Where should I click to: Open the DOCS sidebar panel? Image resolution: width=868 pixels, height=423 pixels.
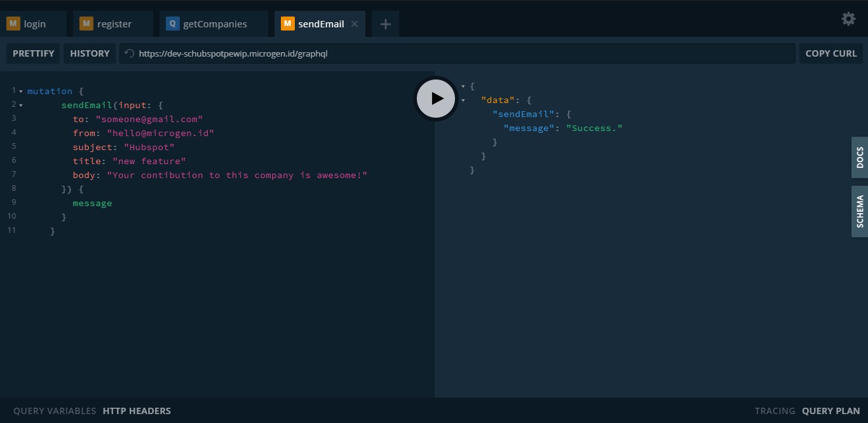[860, 157]
